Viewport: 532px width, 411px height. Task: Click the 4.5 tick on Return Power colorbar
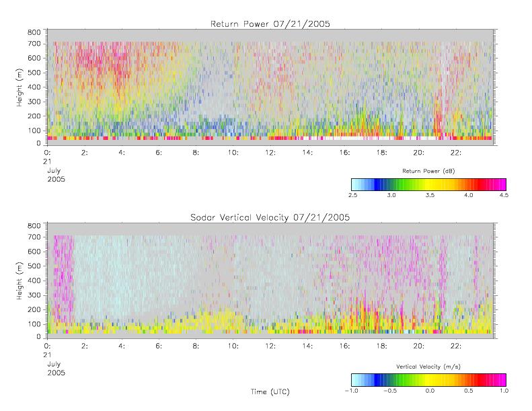pos(504,195)
